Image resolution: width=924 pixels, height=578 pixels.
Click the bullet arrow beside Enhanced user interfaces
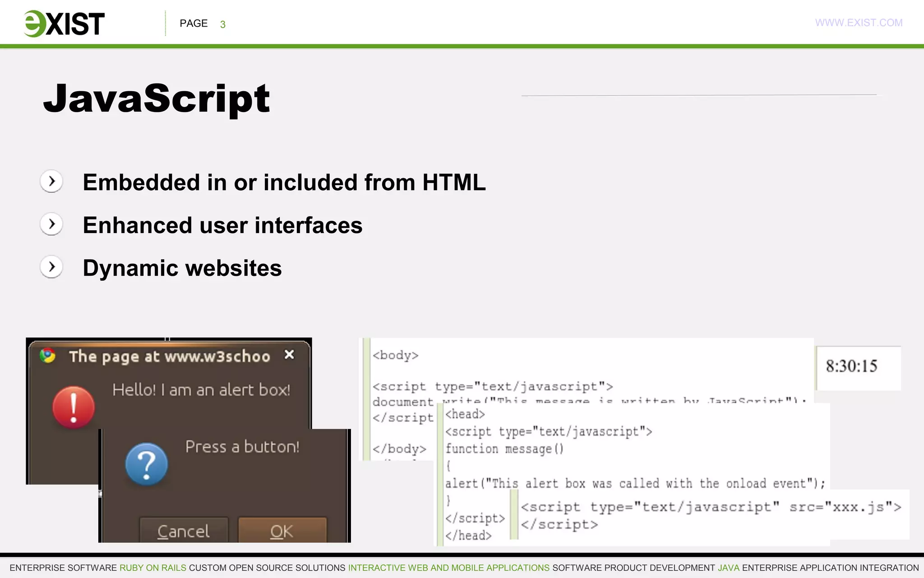[51, 224]
